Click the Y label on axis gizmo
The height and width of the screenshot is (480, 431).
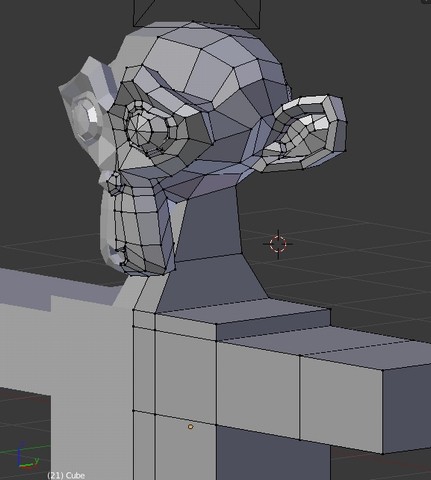(x=36, y=460)
